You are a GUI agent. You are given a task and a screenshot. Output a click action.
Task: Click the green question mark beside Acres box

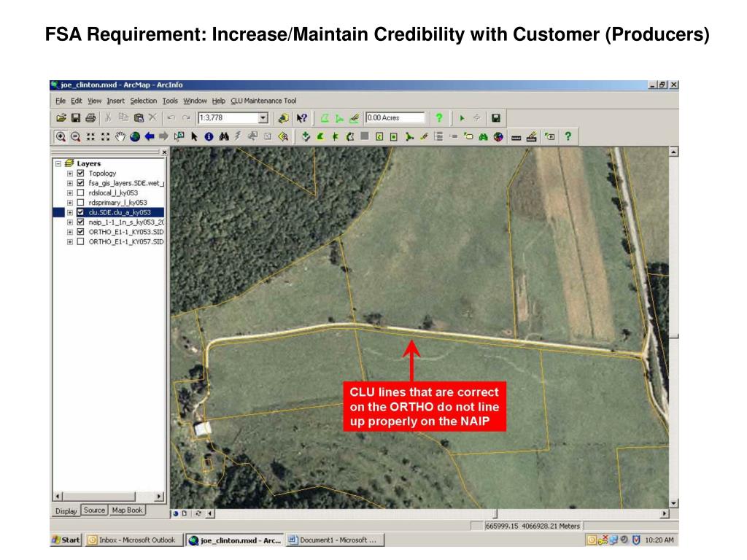point(438,117)
